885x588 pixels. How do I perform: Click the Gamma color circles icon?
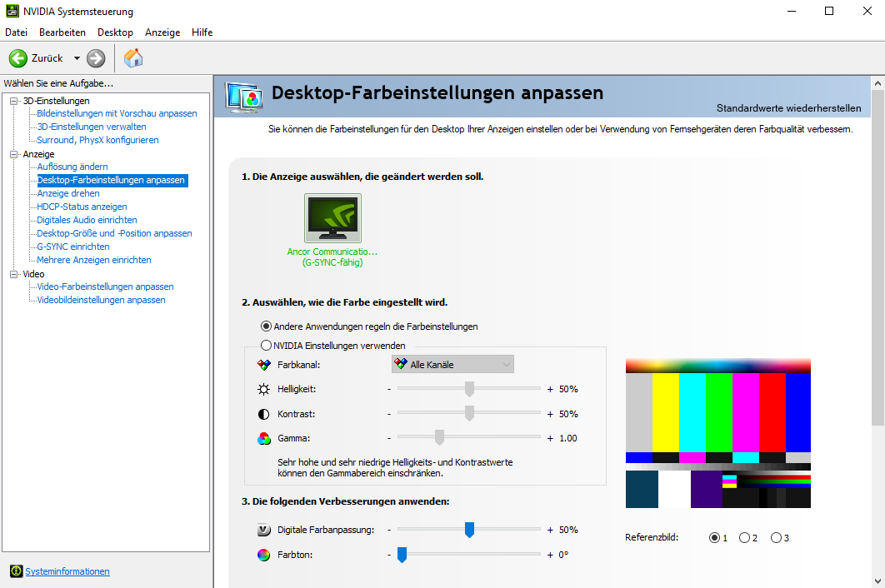pos(263,438)
